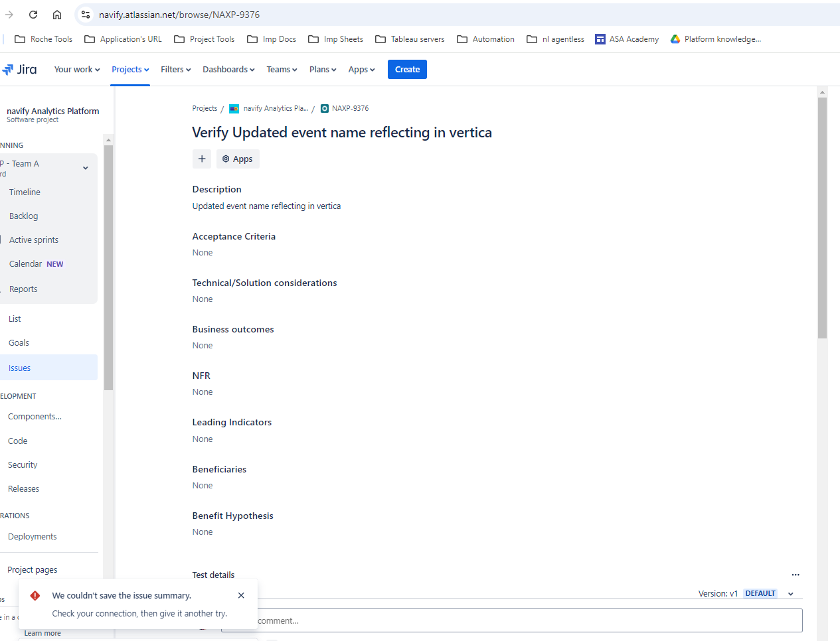
Task: Click the Create button
Action: 406,69
